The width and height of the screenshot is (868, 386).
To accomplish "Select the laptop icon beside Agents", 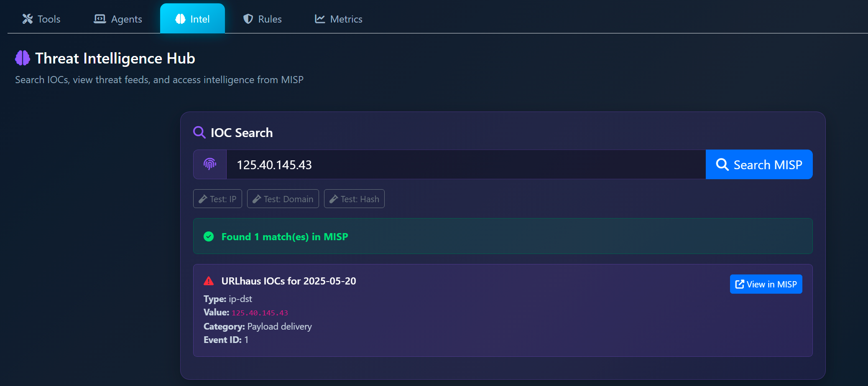I will click(x=100, y=18).
